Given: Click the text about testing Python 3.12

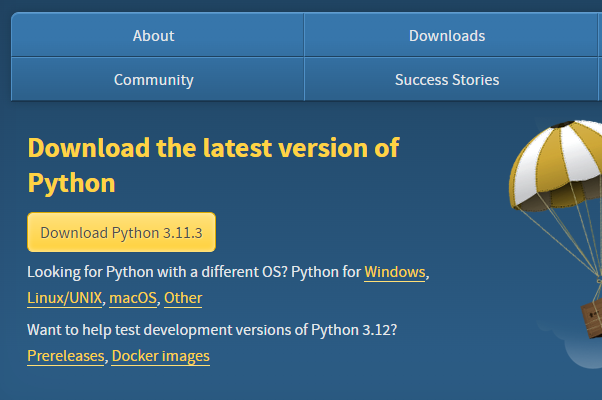Looking at the screenshot, I should (x=212, y=330).
